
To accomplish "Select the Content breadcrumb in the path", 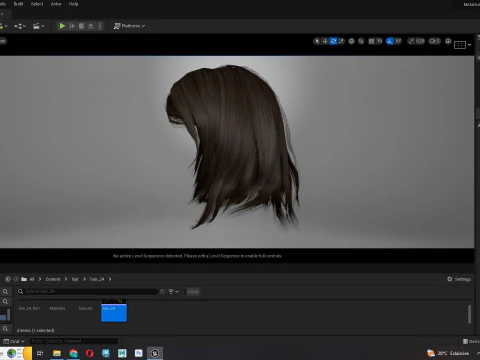I will [x=53, y=279].
